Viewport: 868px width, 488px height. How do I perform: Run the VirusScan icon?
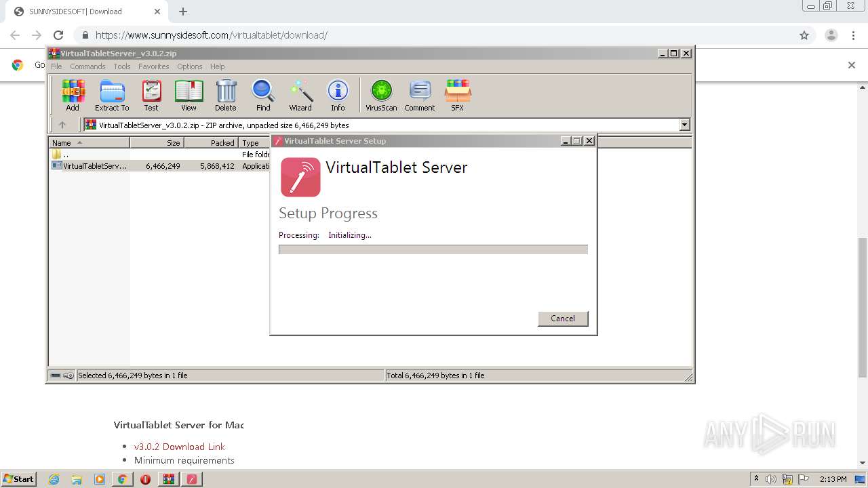[x=381, y=95]
